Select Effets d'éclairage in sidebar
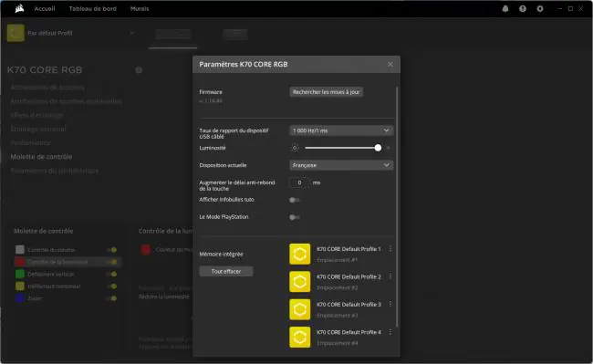This screenshot has width=593, height=364. [x=36, y=115]
